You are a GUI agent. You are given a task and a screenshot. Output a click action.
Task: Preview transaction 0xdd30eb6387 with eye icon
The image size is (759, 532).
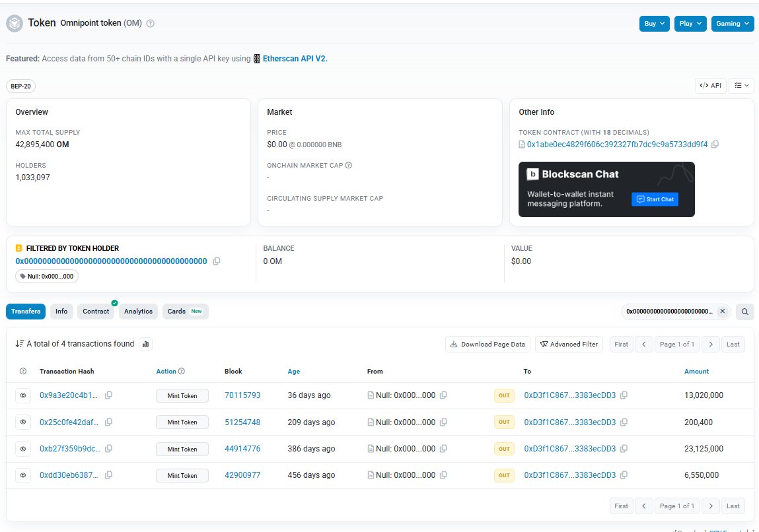point(22,475)
